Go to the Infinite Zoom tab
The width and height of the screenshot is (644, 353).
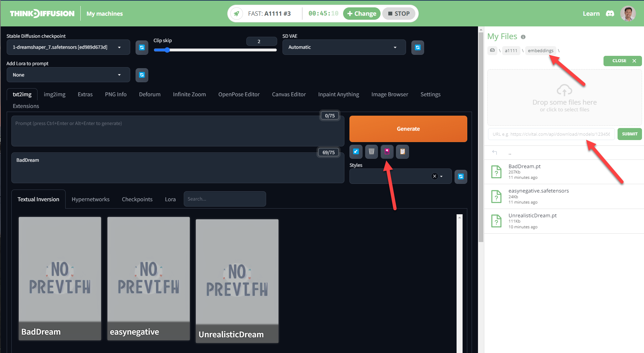[189, 95]
